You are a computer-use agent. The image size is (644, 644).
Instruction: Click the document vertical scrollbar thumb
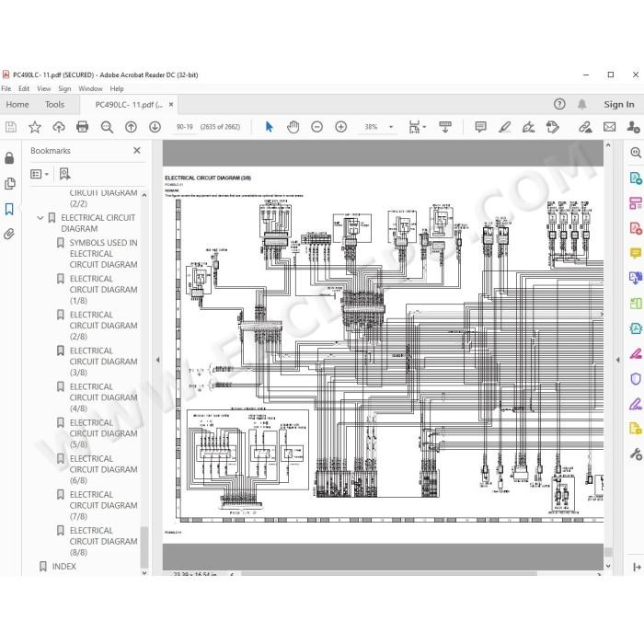(x=608, y=552)
